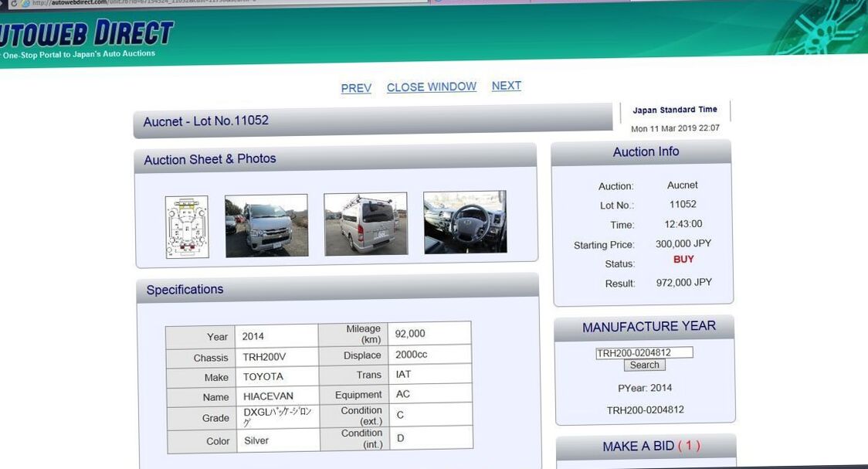
Task: Go to the NEXT lot link
Action: (506, 86)
